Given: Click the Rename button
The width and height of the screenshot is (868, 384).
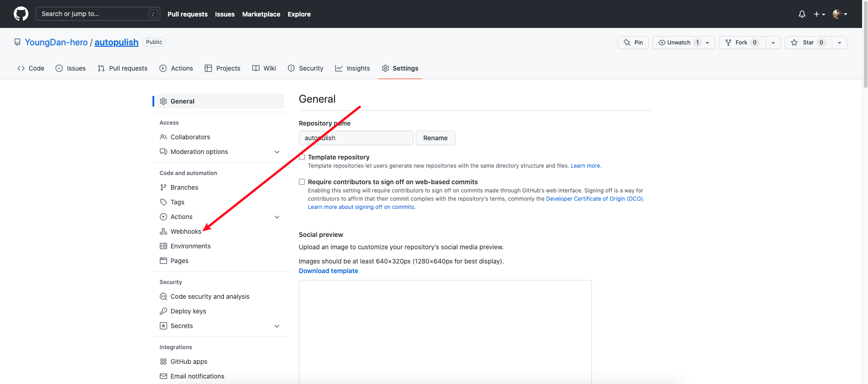Looking at the screenshot, I should [x=435, y=138].
